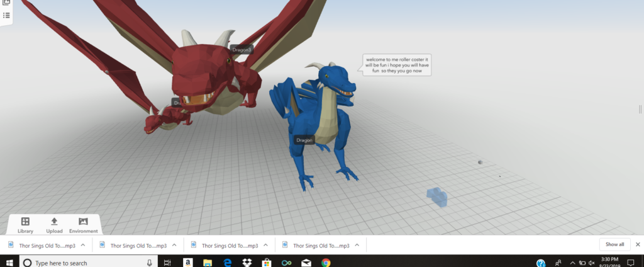The height and width of the screenshot is (267, 644).
Task: Click the muted volume tray icon
Action: (592, 263)
